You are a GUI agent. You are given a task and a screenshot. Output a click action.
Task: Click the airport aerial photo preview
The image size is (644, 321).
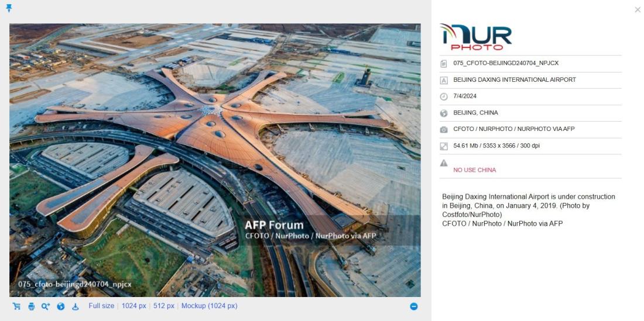pyautogui.click(x=215, y=160)
